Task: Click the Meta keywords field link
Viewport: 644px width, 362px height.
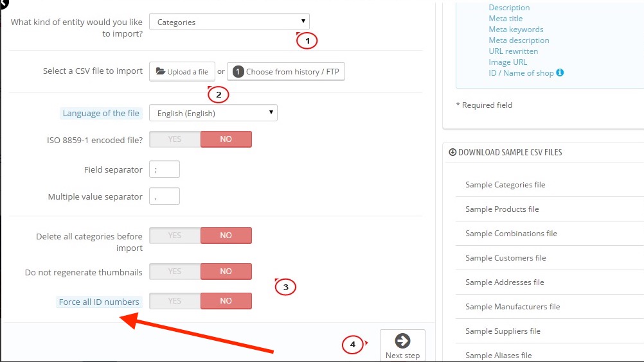Action: click(x=516, y=30)
